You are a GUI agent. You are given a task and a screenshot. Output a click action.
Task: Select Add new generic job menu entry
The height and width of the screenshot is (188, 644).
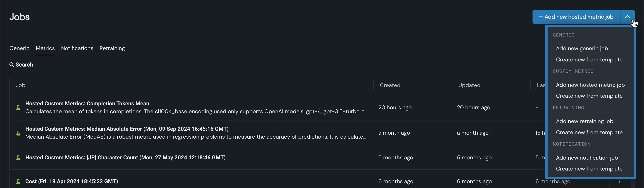click(x=582, y=48)
